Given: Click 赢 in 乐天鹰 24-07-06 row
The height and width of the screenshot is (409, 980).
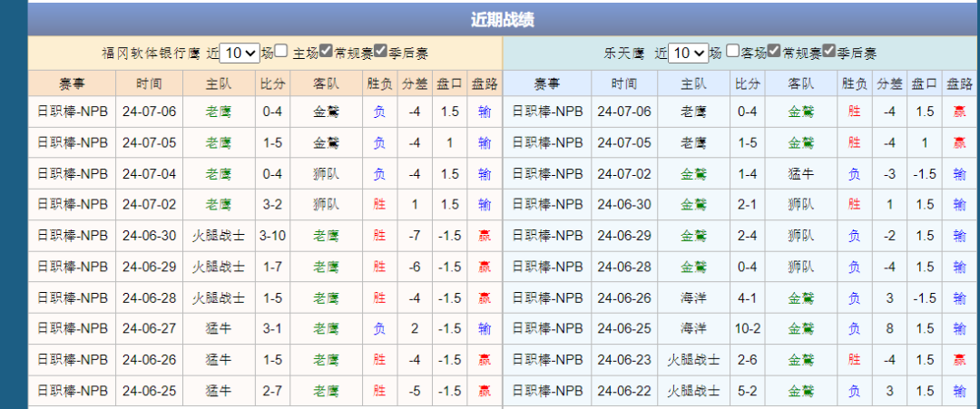Looking at the screenshot, I should pos(959,112).
